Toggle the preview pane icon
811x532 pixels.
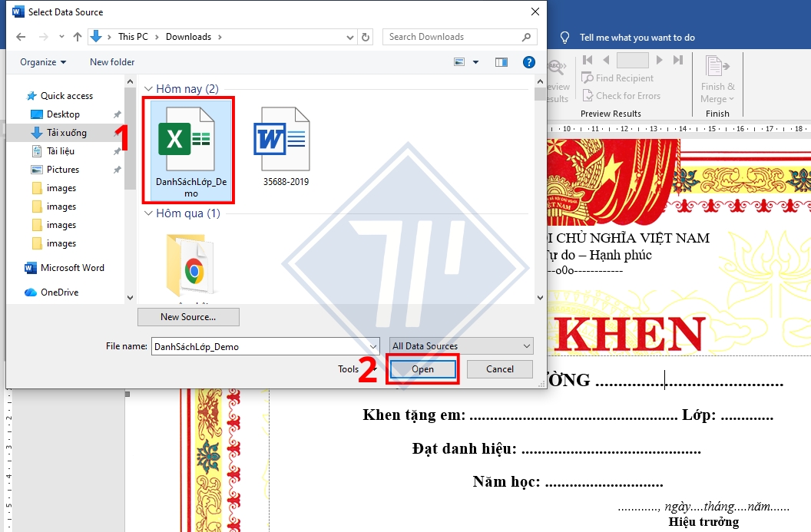[501, 62]
